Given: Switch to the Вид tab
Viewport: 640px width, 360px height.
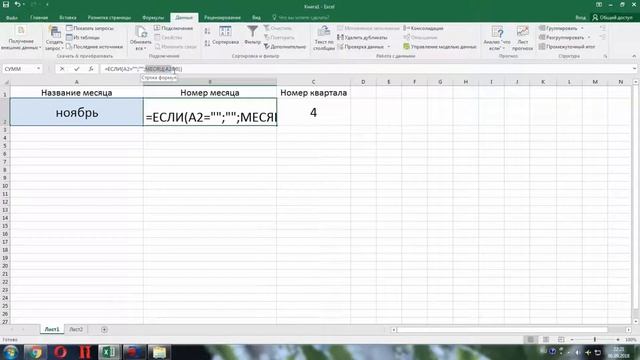Looking at the screenshot, I should (256, 18).
